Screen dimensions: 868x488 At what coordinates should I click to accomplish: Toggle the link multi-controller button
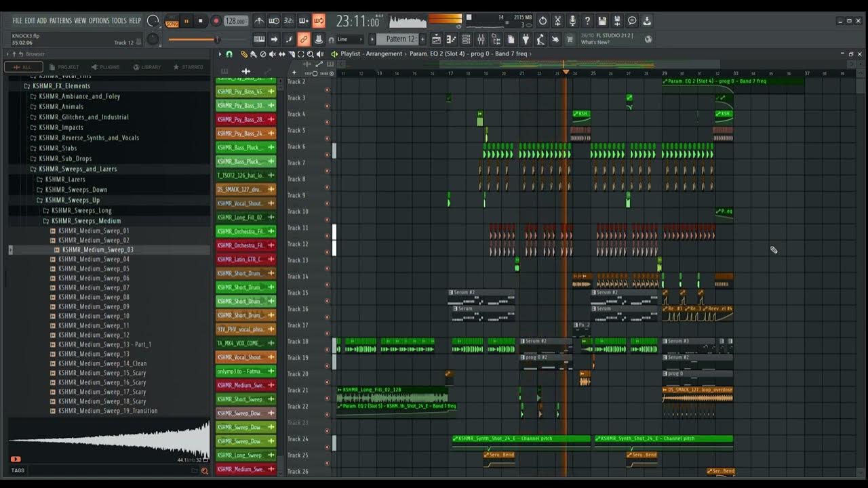click(x=304, y=39)
